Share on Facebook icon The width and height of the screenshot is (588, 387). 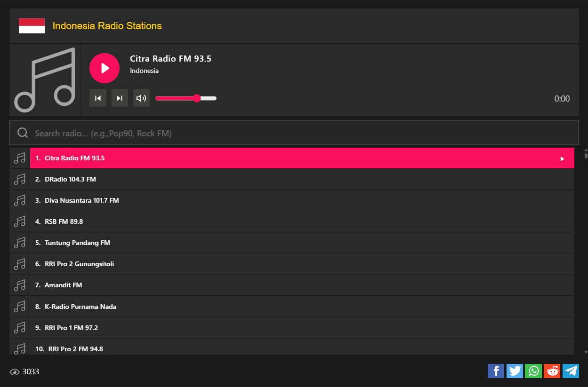click(x=496, y=371)
